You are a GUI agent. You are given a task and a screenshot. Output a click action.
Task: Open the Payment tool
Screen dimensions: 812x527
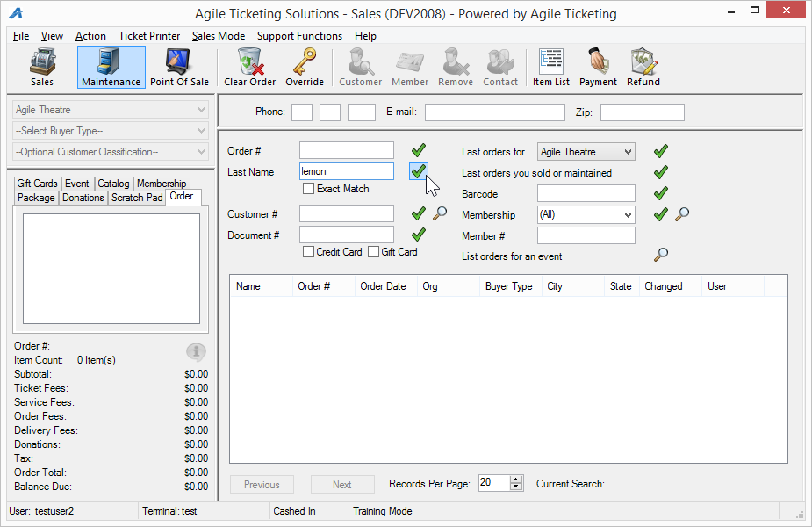[x=598, y=68]
